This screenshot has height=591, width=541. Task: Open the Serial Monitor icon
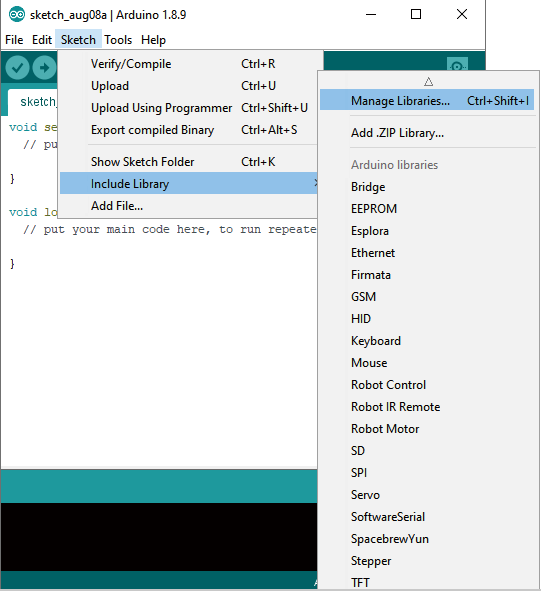coord(457,65)
